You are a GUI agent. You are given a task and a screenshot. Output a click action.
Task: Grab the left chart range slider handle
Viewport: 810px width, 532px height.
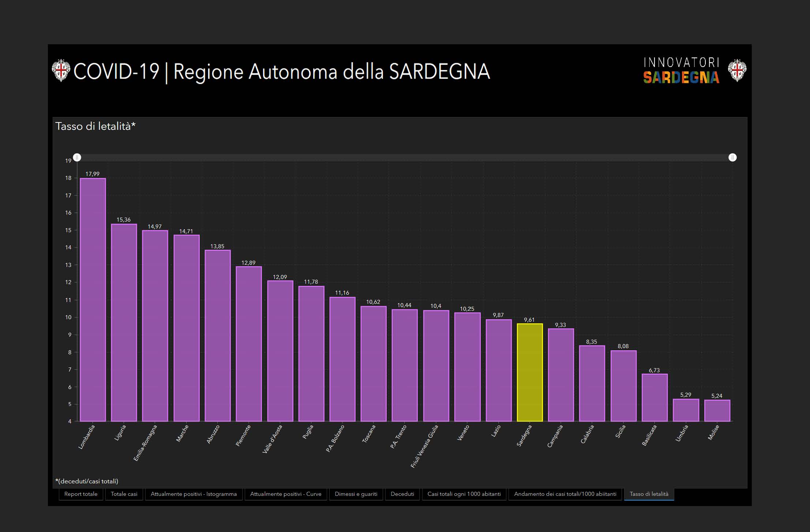[77, 158]
